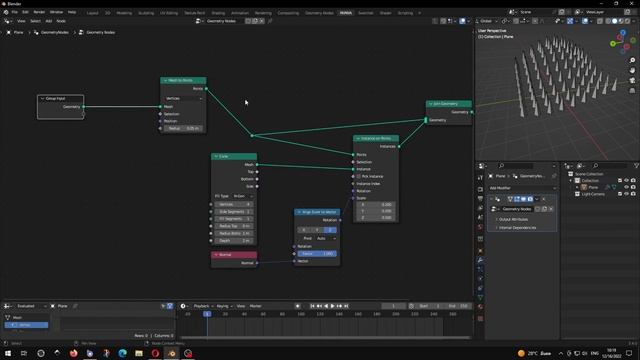Open Fill Type dropdown on Cone node
Image resolution: width=640 pixels, height=360 pixels.
tap(243, 196)
